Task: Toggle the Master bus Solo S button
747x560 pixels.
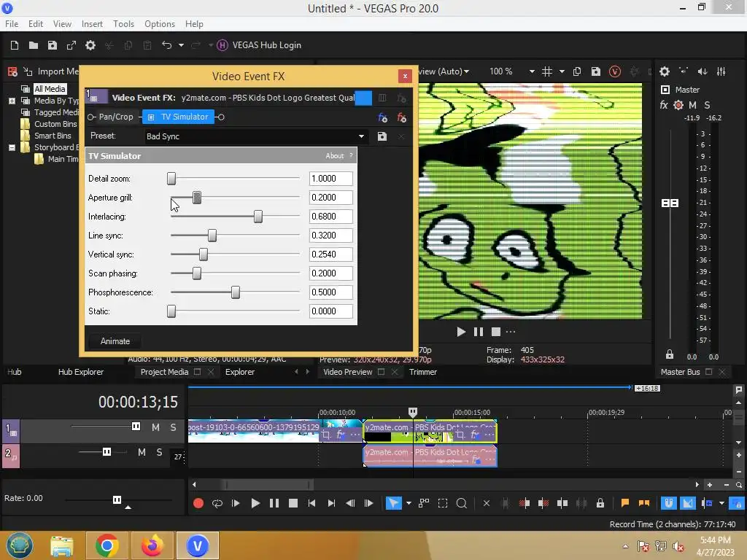Action: pyautogui.click(x=707, y=105)
